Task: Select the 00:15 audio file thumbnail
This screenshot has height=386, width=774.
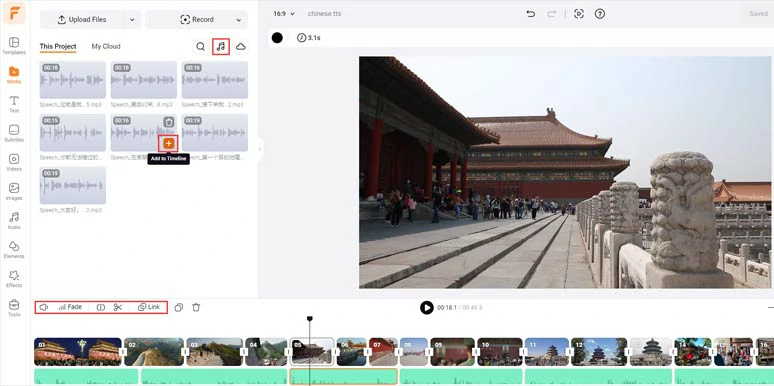Action: [x=73, y=133]
